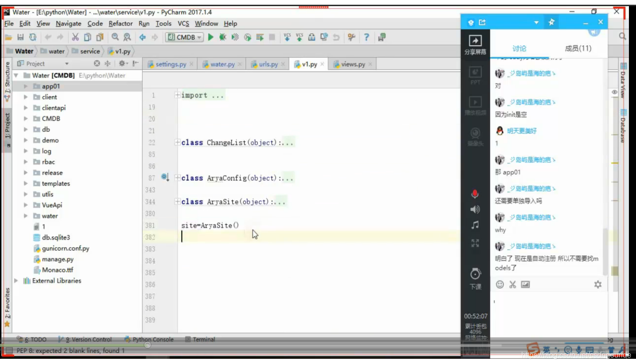The image size is (636, 364).
Task: Click the Find magnifier icon
Action: tap(115, 37)
